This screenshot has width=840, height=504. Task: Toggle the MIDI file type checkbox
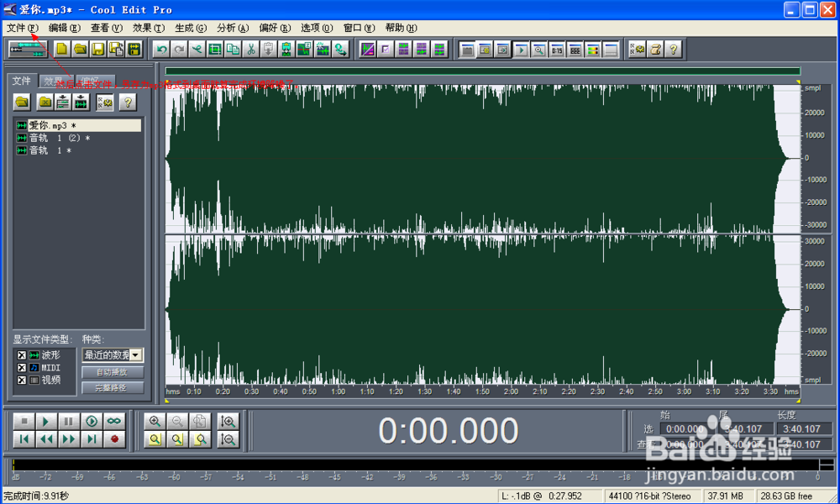(x=22, y=367)
